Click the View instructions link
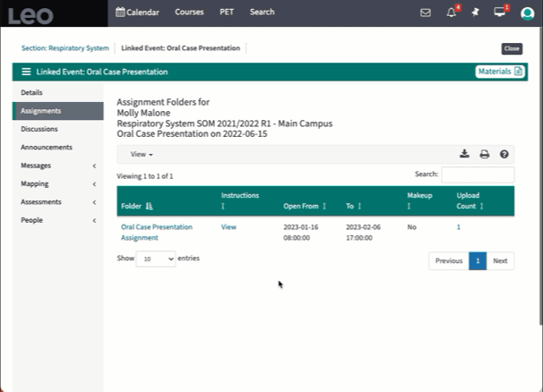543x392 pixels. click(228, 227)
